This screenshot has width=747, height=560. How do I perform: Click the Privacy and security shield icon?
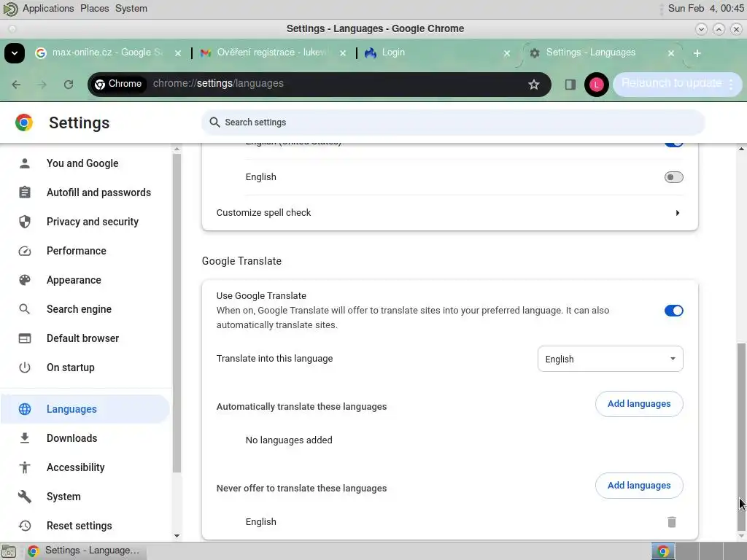(x=25, y=222)
